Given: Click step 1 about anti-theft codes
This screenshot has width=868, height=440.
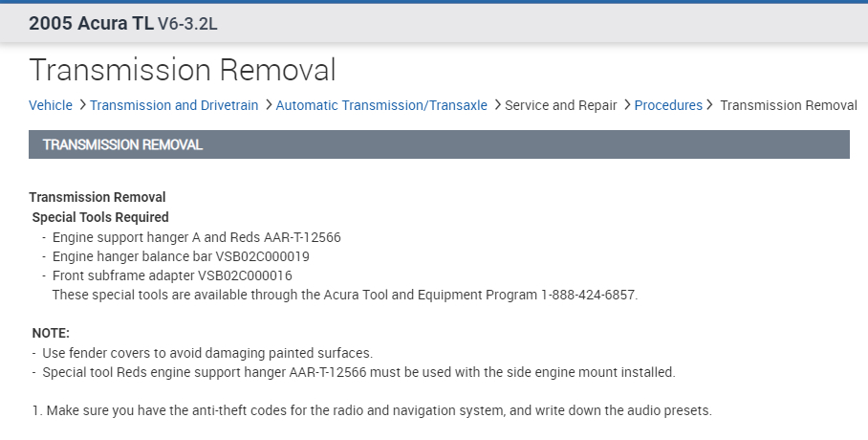Looking at the screenshot, I should 373,410.
